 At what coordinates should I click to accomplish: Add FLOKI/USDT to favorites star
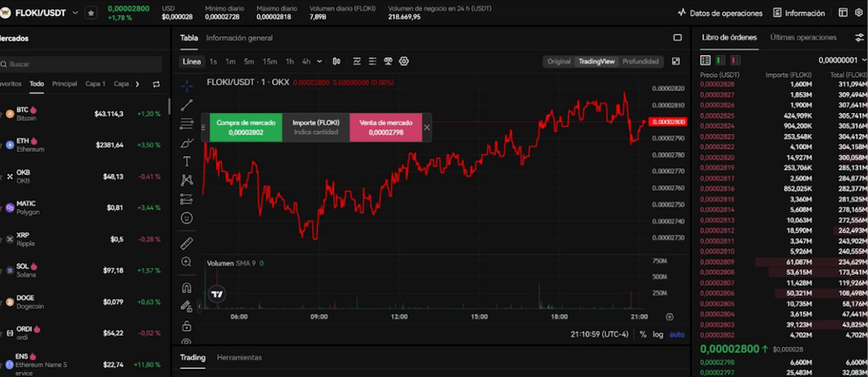point(91,12)
